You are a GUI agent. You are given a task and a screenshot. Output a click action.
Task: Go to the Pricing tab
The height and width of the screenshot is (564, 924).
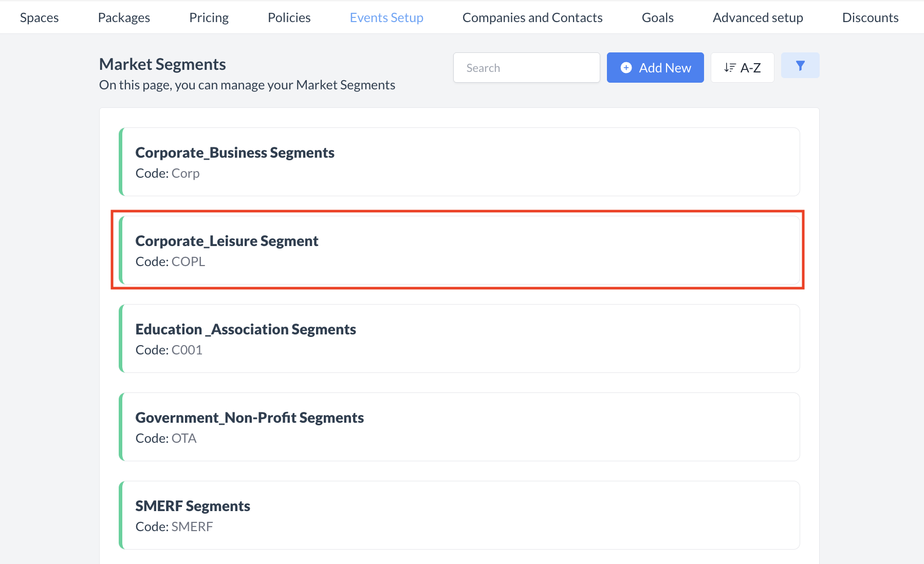209,17
